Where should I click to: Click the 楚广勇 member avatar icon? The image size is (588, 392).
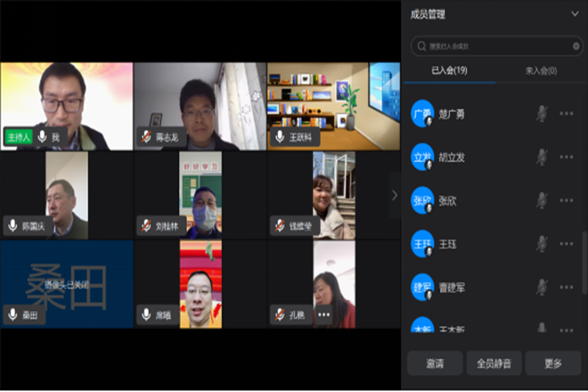click(x=422, y=114)
